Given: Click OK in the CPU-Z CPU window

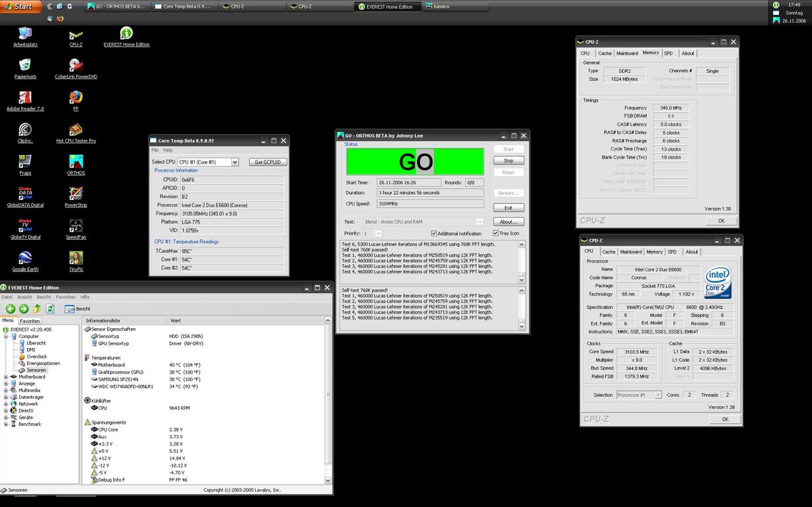Looking at the screenshot, I should click(725, 419).
